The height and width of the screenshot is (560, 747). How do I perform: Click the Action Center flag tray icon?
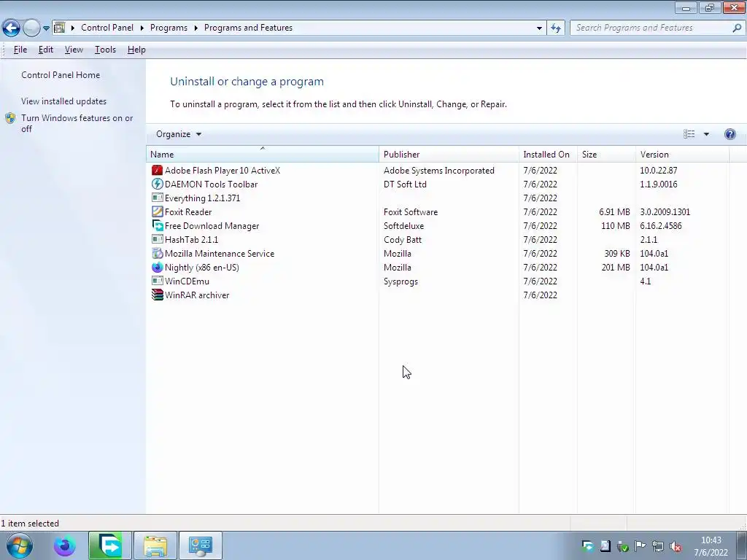640,546
